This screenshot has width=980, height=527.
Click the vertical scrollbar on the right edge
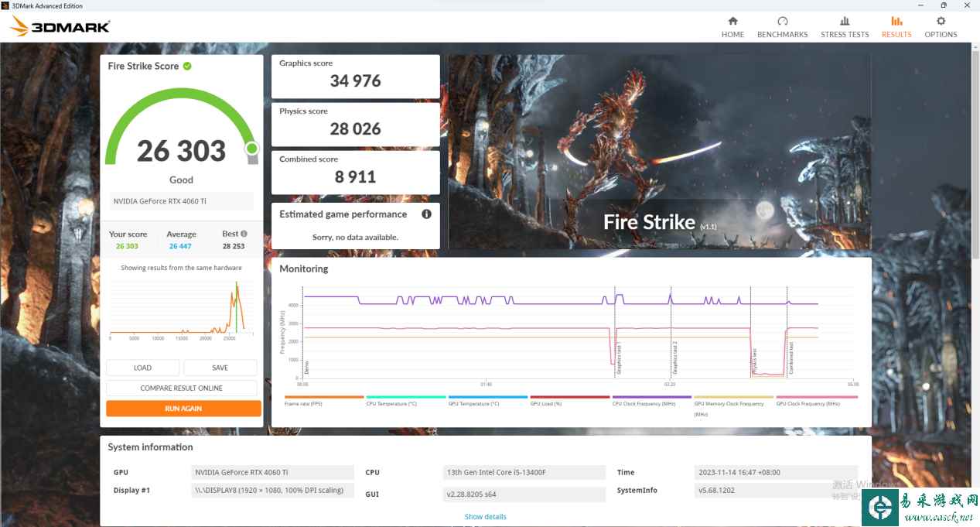(x=975, y=155)
